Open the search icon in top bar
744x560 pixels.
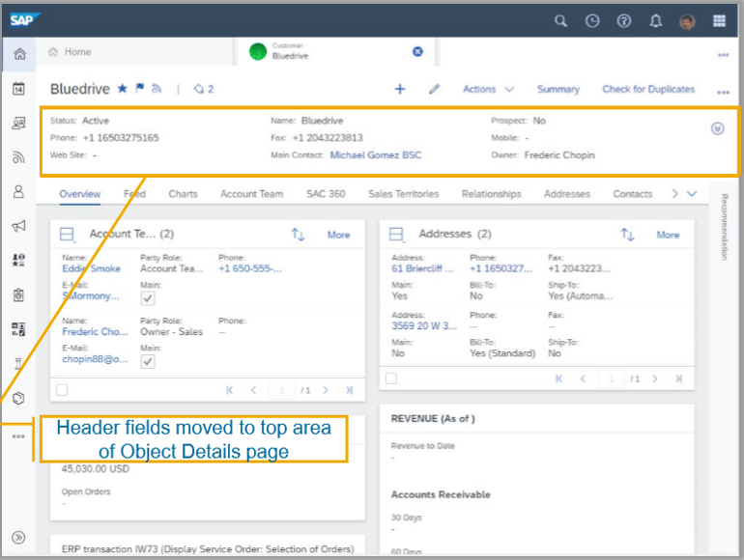560,21
